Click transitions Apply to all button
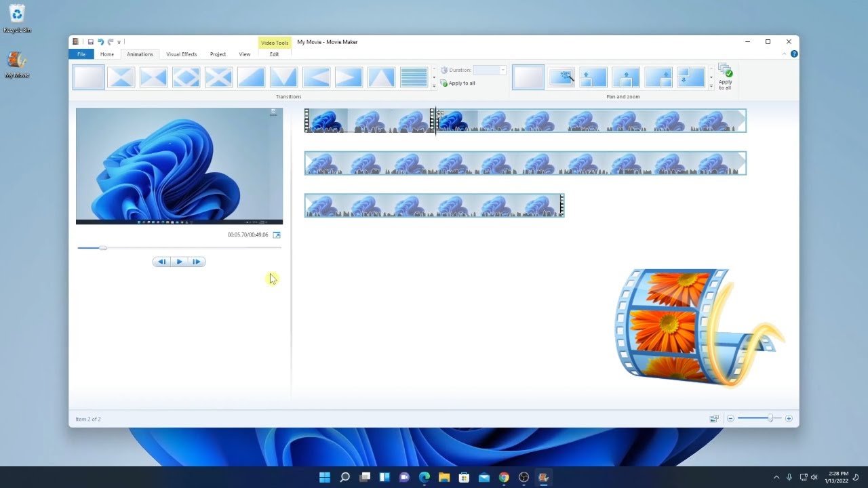 pyautogui.click(x=458, y=83)
